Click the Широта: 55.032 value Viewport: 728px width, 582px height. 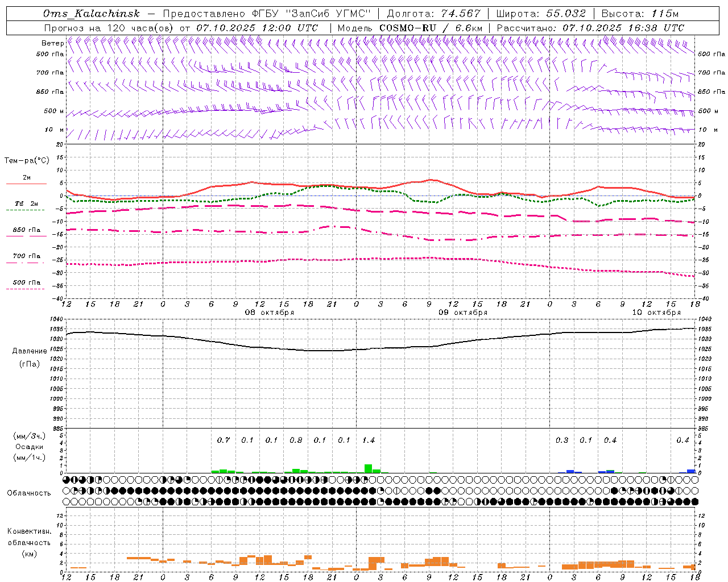point(541,14)
